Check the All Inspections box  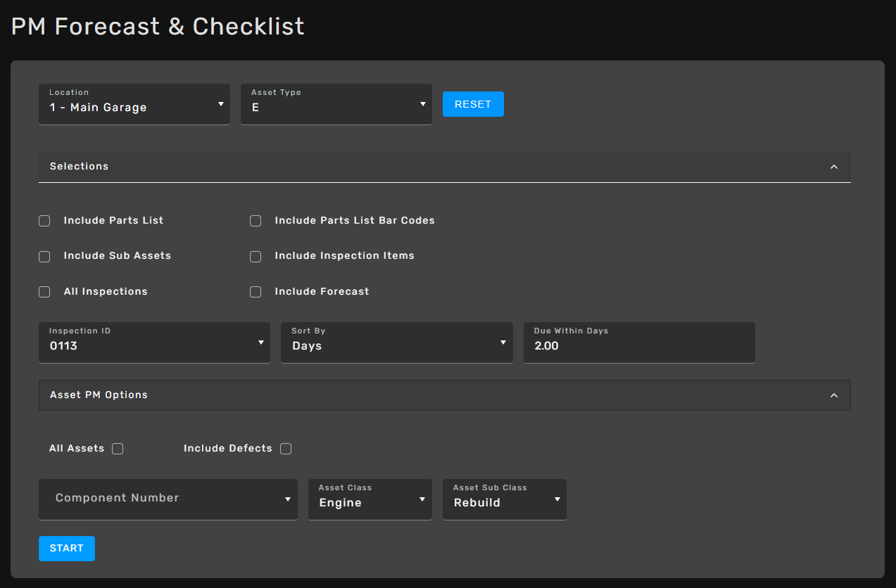pyautogui.click(x=44, y=292)
